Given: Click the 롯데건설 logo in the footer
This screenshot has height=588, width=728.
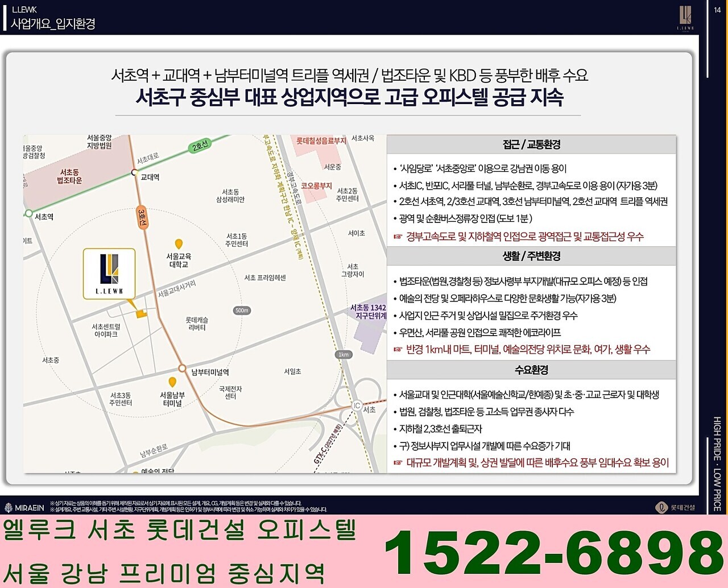Looking at the screenshot, I should point(675,507).
